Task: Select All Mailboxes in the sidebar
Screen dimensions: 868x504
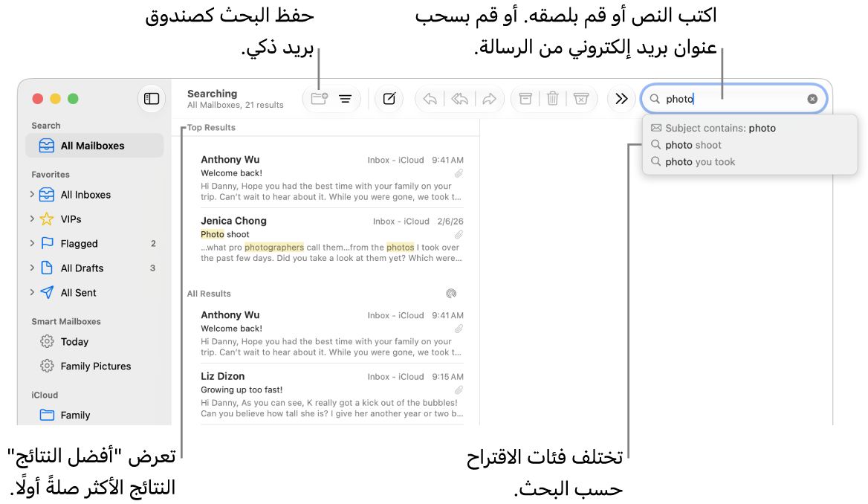Action: point(94,146)
